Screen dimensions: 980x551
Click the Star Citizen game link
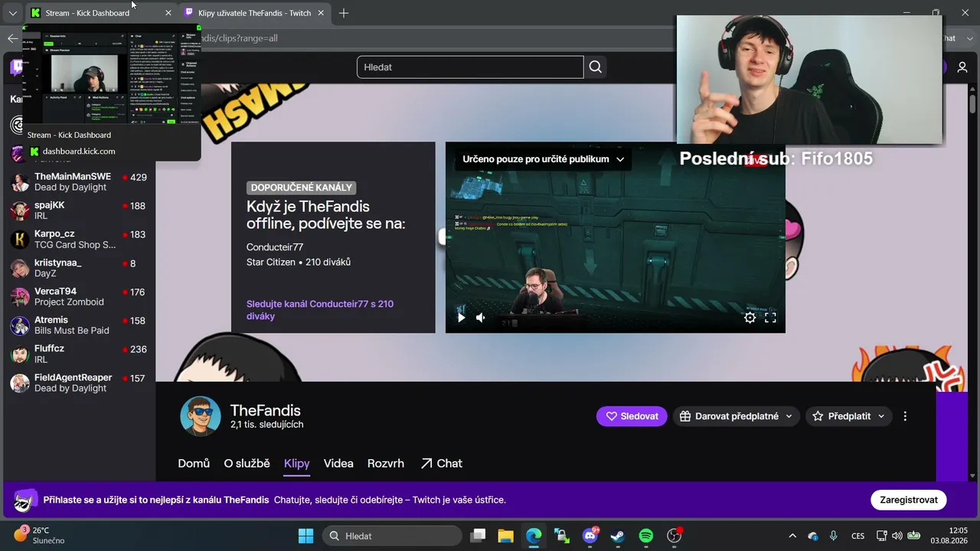(x=271, y=262)
